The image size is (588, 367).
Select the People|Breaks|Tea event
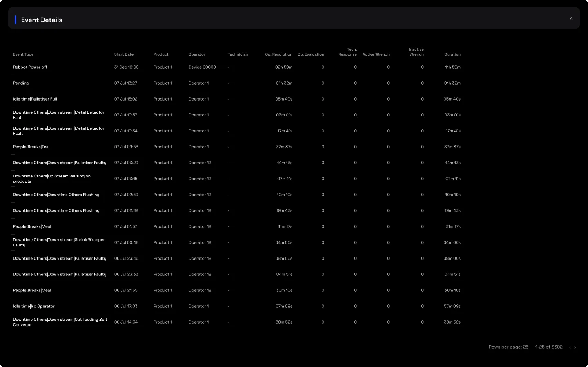tap(237, 147)
